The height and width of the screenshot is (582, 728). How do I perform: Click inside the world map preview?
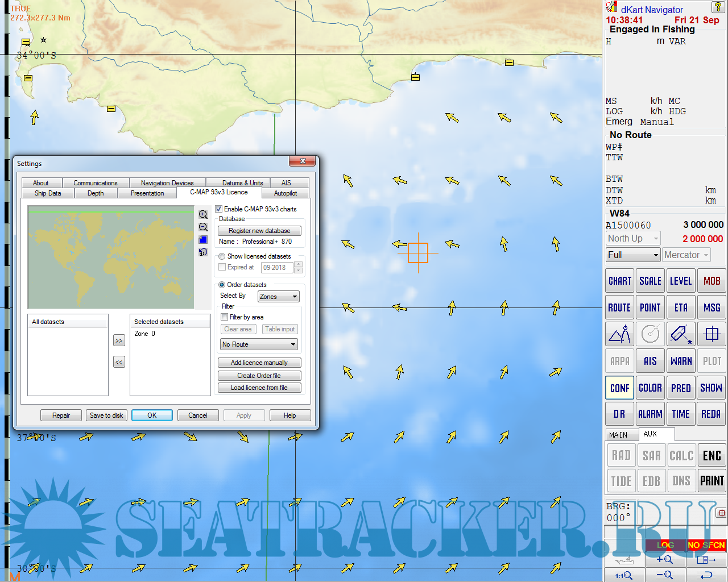point(111,257)
